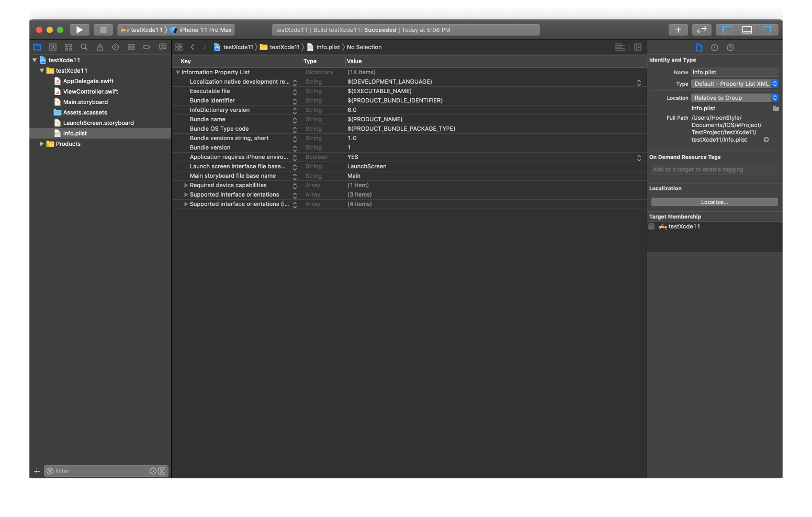Go back in editor history
The width and height of the screenshot is (812, 517).
(x=193, y=47)
